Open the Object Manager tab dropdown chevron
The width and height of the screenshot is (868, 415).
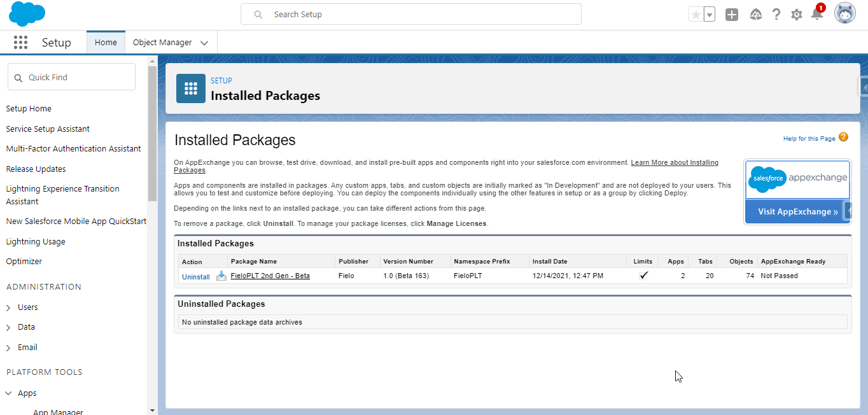[204, 43]
